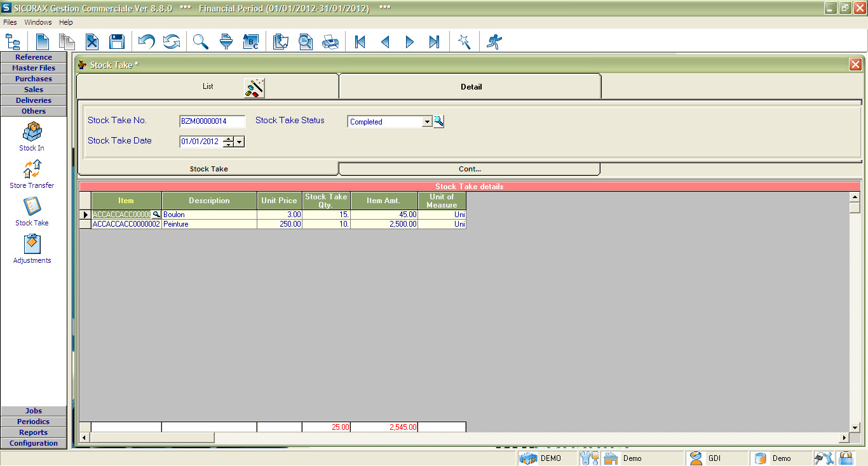
Task: Open the Windows menu
Action: [38, 22]
